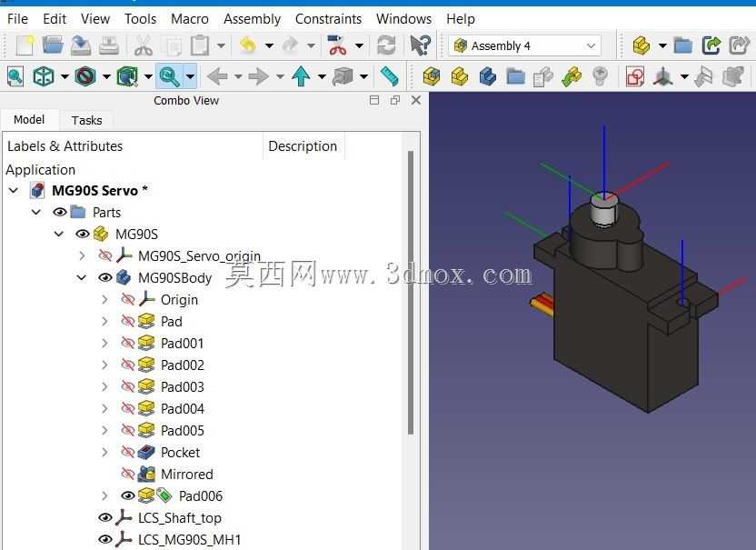Toggle visibility of MG90S part
Viewport: 756px width, 550px height.
[x=83, y=234]
